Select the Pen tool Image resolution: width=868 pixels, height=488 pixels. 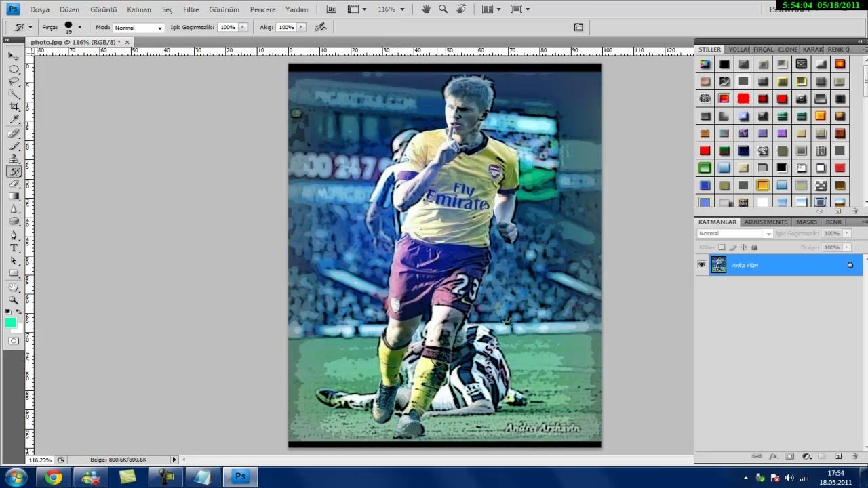click(x=14, y=236)
